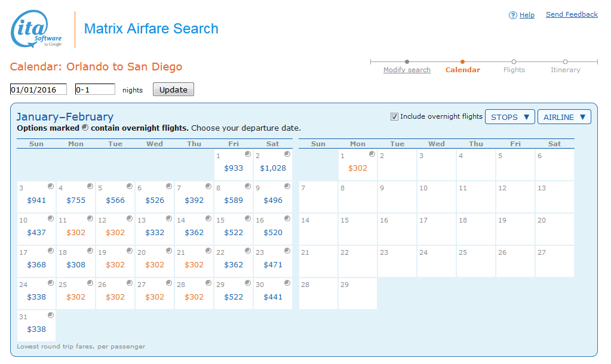
Task: Select the Itinerary step label
Action: click(565, 70)
